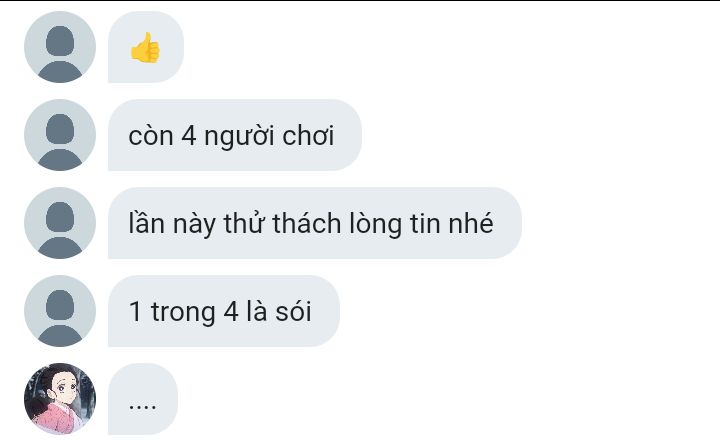Click the thumbs-up emoji in the first message

point(145,47)
